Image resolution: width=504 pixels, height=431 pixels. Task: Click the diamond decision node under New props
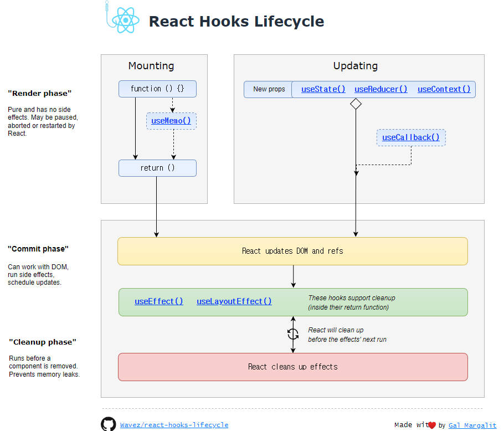click(x=356, y=104)
